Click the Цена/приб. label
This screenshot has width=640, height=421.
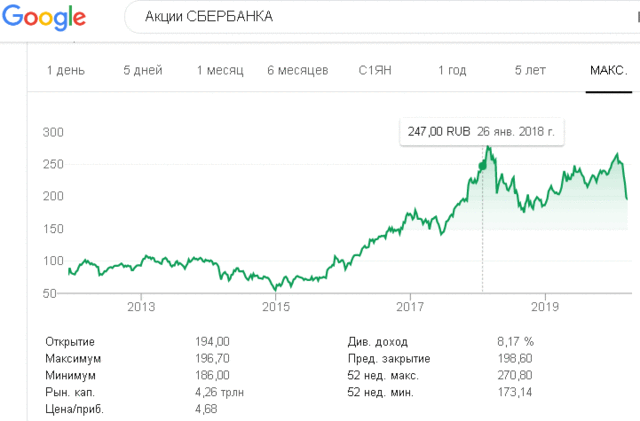click(73, 409)
